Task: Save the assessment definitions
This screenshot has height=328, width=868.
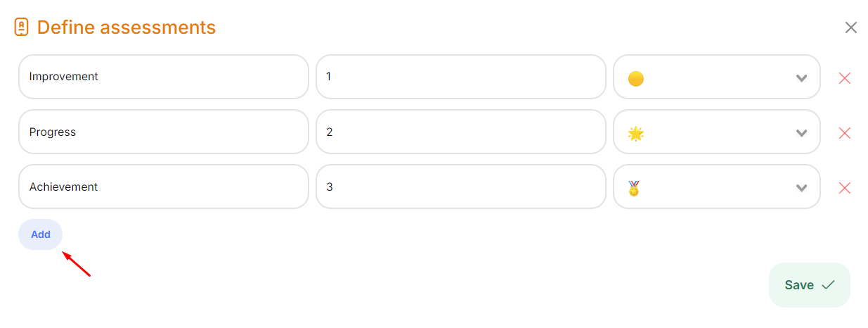Action: tap(809, 285)
